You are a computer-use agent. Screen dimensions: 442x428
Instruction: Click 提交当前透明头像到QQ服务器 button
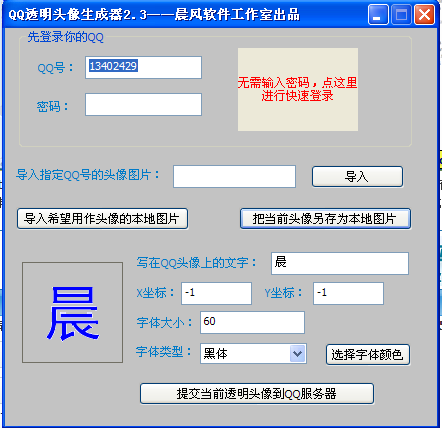click(257, 394)
